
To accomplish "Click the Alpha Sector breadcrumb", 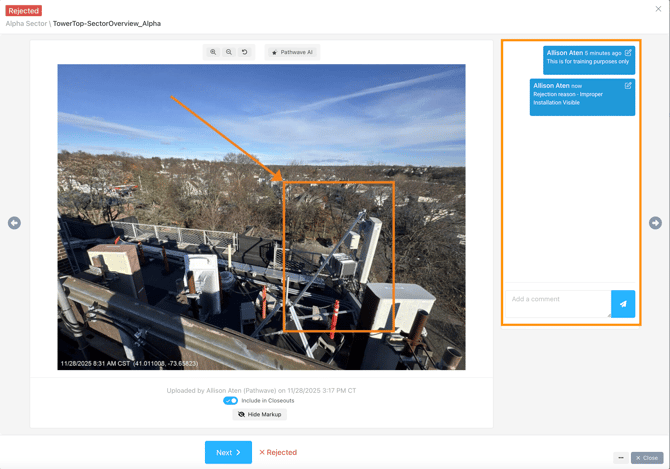I will pyautogui.click(x=26, y=23).
